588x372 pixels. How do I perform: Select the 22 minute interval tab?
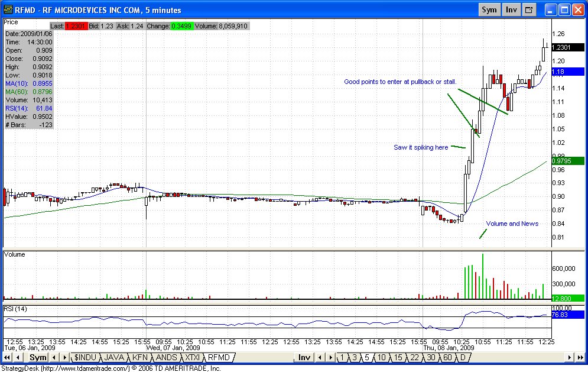(x=414, y=357)
